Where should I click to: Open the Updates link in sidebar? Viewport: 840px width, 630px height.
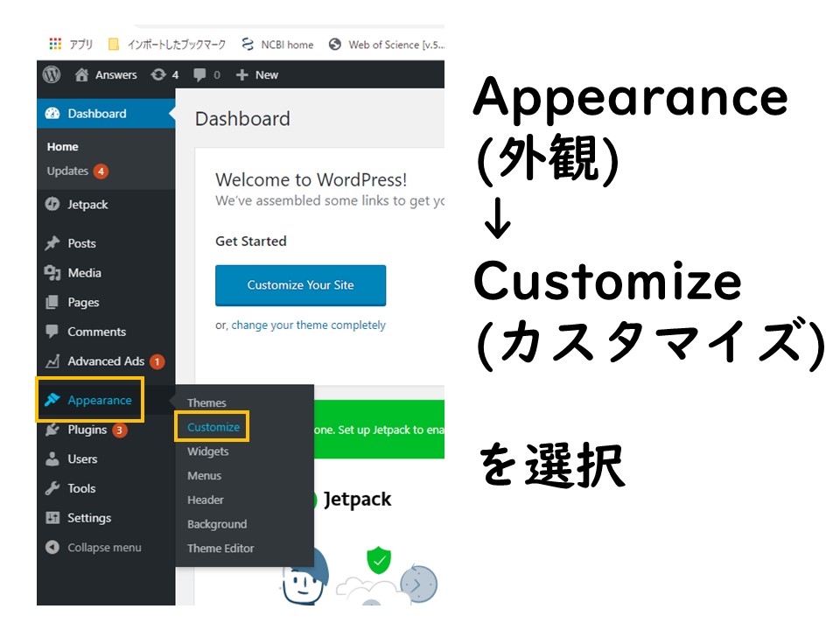pos(67,171)
